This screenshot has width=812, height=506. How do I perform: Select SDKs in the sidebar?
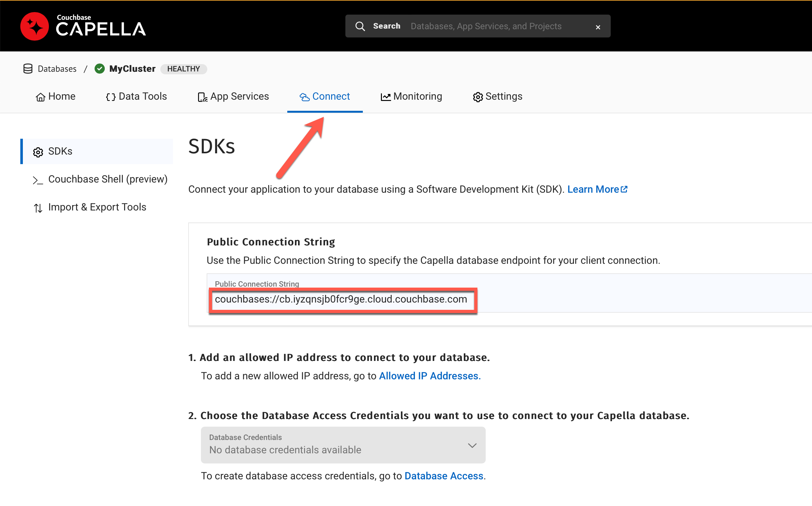pyautogui.click(x=97, y=151)
